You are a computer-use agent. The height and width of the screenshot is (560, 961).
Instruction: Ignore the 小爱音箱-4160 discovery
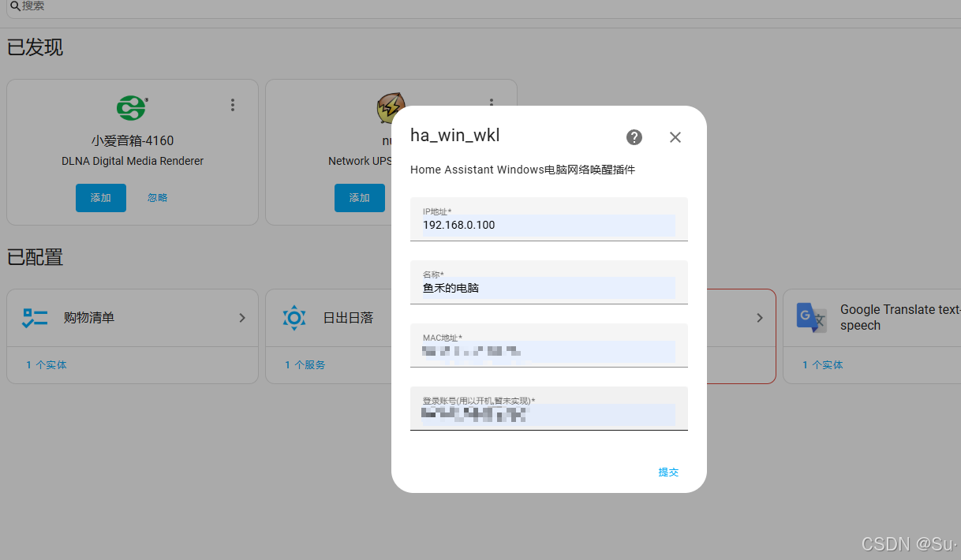tap(158, 198)
